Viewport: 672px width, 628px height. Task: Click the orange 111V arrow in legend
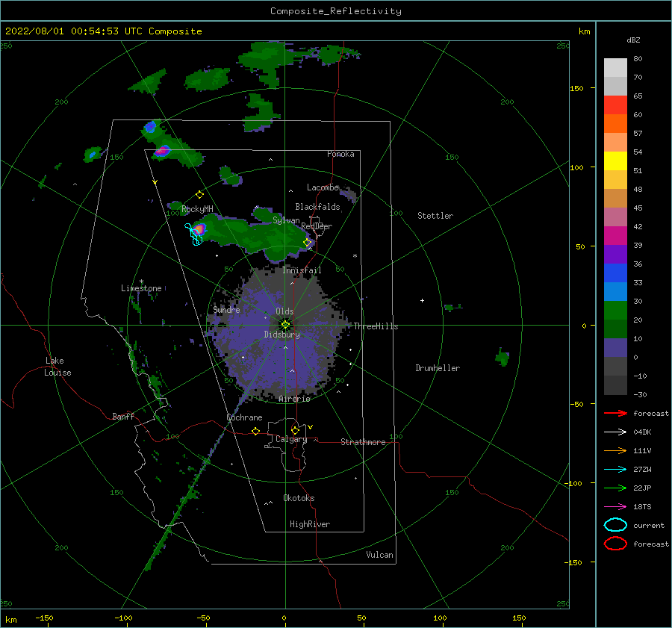(615, 450)
